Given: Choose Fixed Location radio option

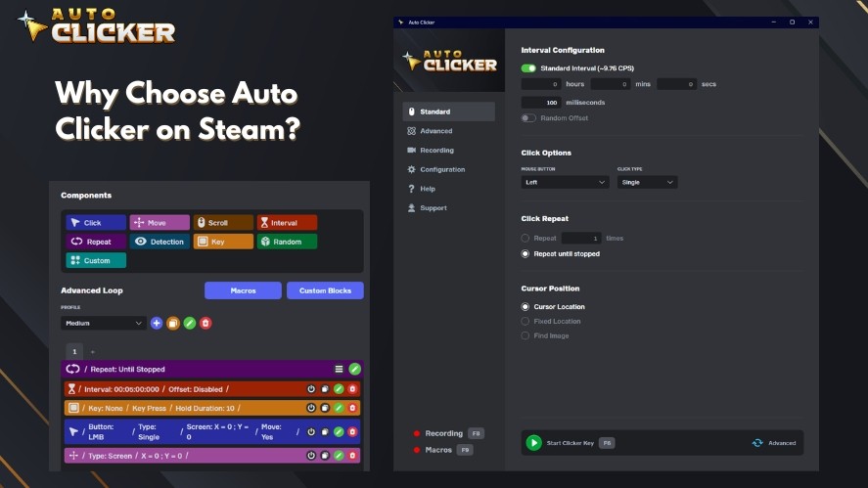Looking at the screenshot, I should (x=525, y=321).
